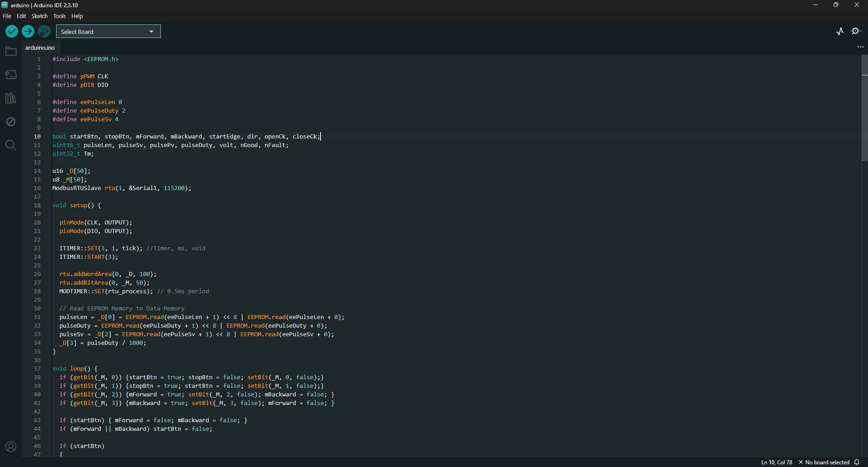Open the Tools menu
The image size is (868, 467).
coord(59,16)
